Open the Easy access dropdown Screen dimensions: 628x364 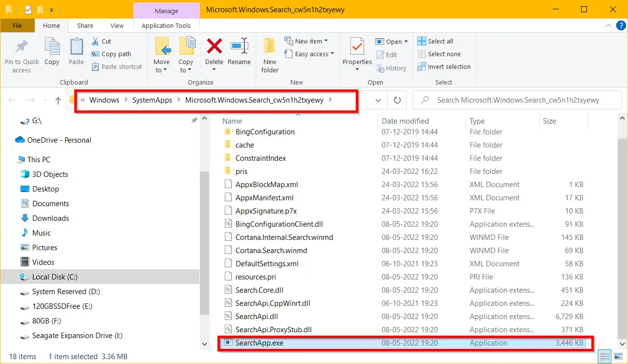309,54
